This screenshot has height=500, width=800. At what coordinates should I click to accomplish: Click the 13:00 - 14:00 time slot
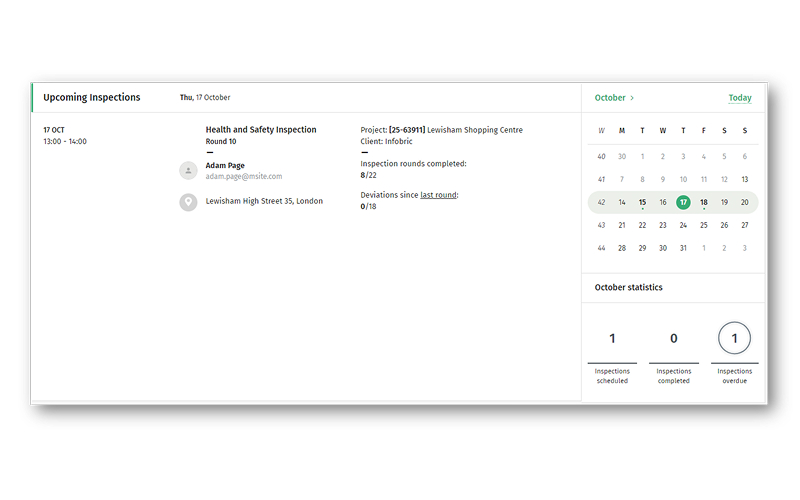pos(65,141)
